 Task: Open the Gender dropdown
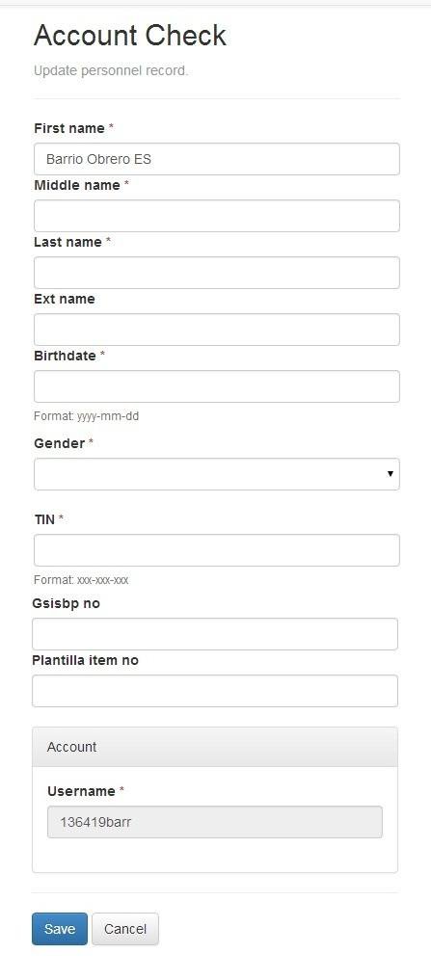[x=216, y=474]
